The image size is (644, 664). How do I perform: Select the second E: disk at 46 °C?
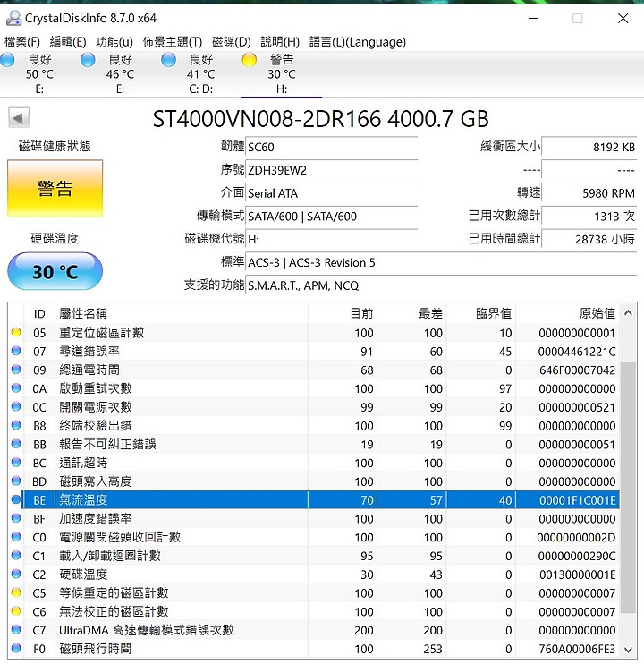pos(120,74)
